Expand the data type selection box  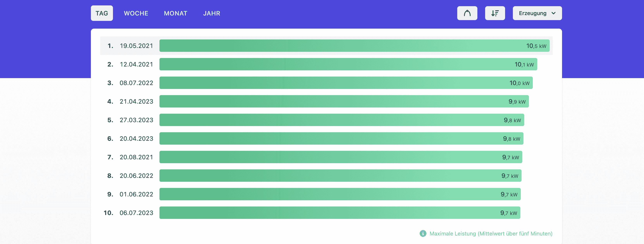point(537,13)
